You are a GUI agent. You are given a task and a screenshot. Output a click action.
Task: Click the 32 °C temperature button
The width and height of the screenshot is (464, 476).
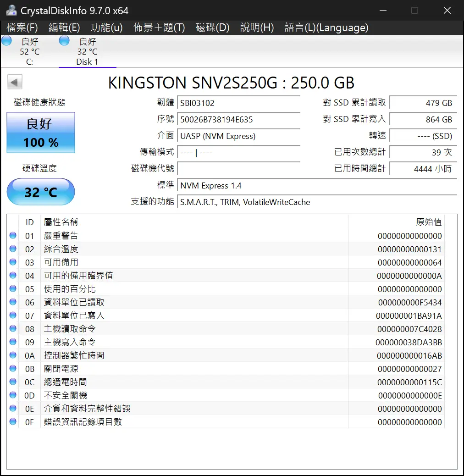pyautogui.click(x=41, y=192)
